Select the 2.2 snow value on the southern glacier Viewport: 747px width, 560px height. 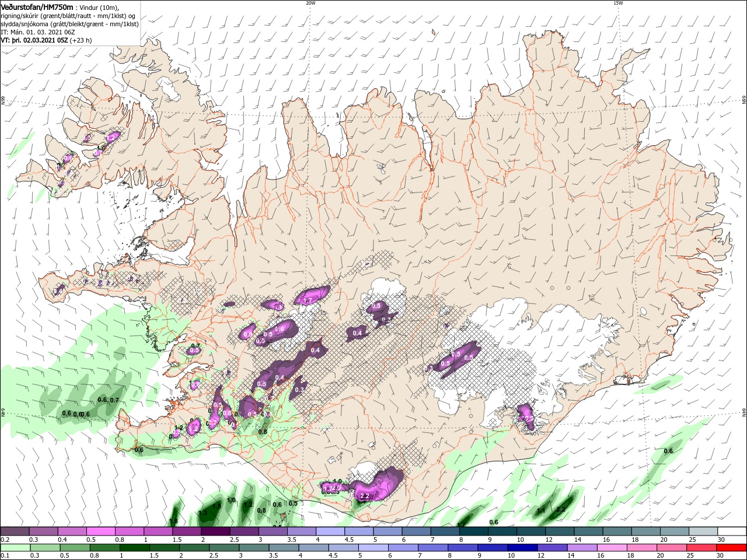[365, 496]
